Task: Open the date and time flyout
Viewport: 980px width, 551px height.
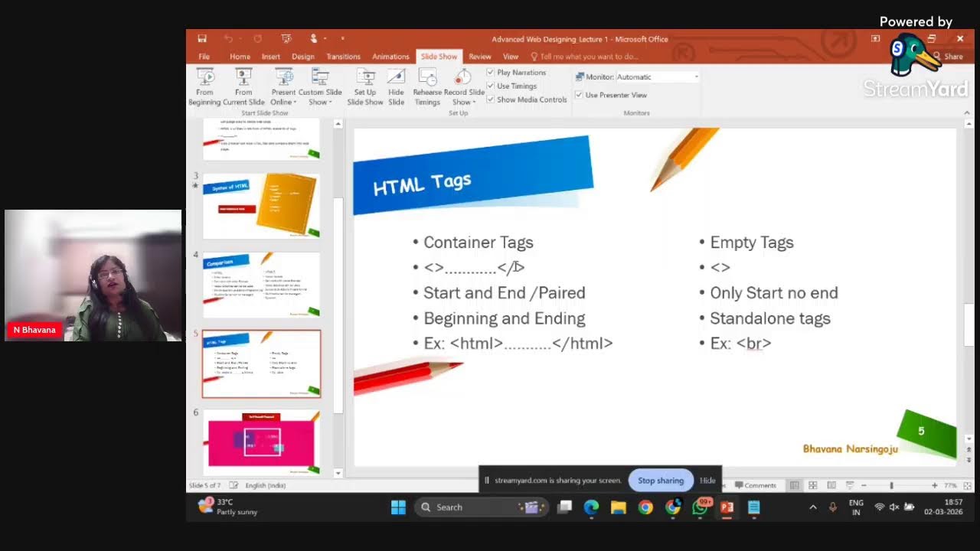Action: tap(943, 507)
